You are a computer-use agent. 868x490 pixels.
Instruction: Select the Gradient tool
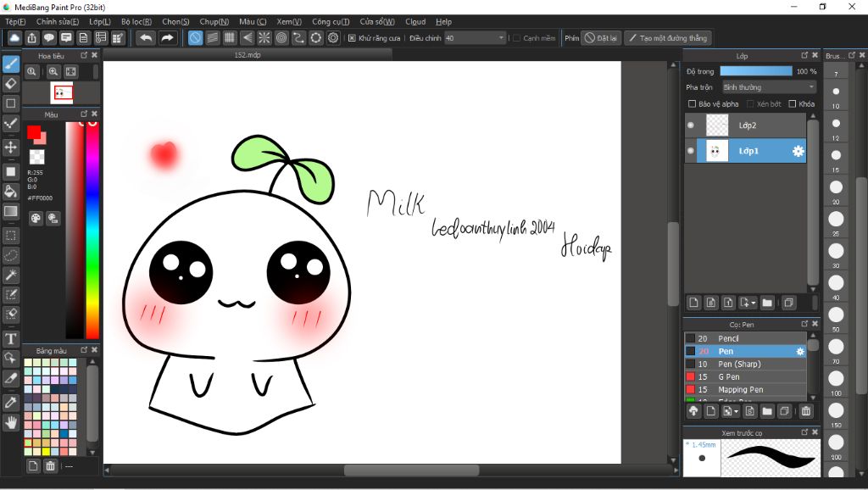click(x=10, y=211)
